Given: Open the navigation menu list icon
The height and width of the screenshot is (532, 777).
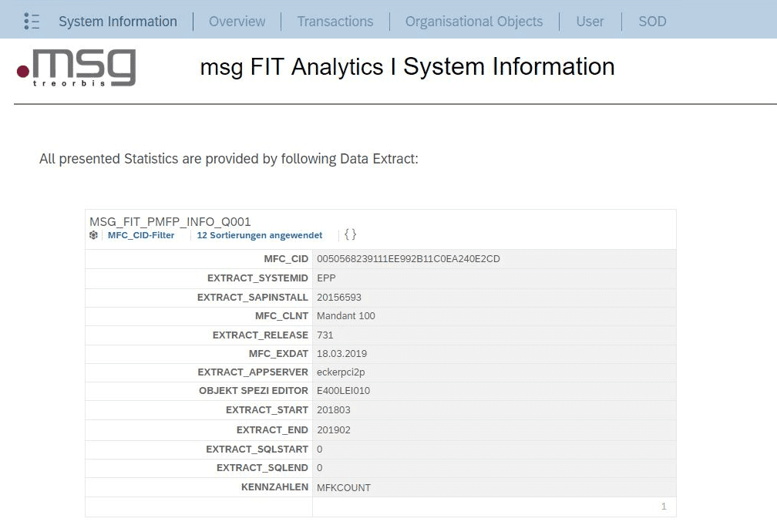Looking at the screenshot, I should point(31,22).
